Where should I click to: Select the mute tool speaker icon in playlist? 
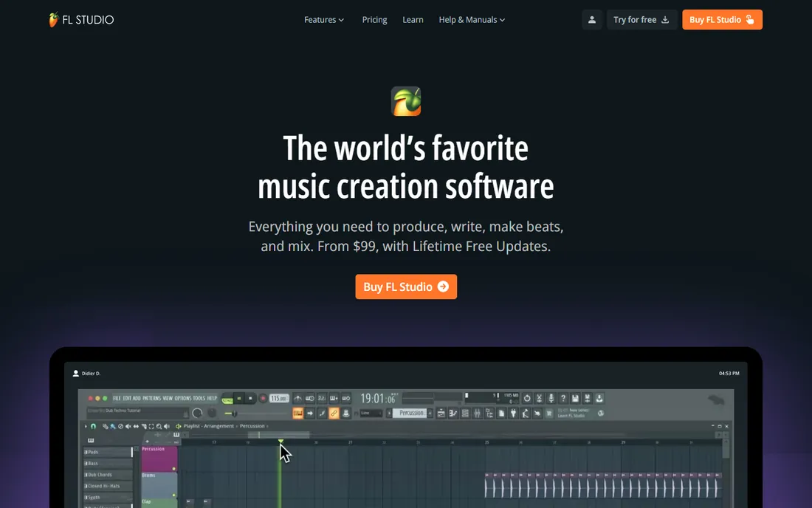tap(128, 426)
